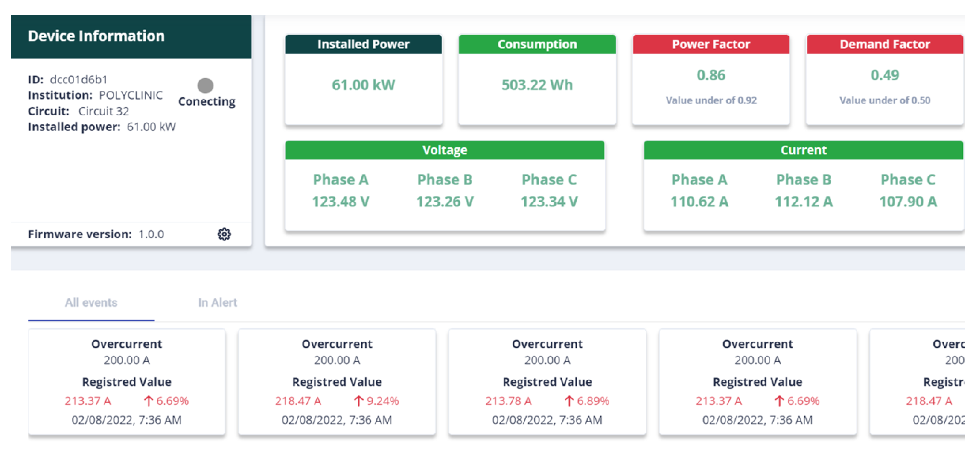Click Current Phase B 112.12 A
The height and width of the screenshot is (450, 980).
click(x=804, y=201)
